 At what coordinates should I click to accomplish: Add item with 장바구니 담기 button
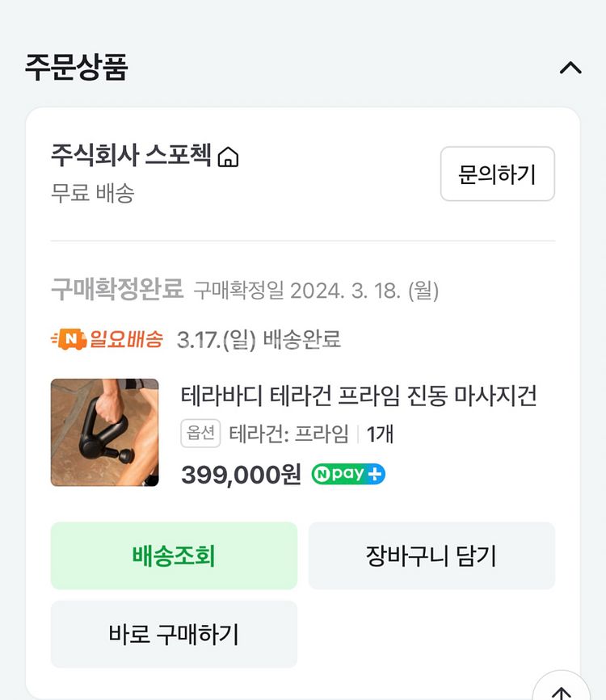pos(431,555)
